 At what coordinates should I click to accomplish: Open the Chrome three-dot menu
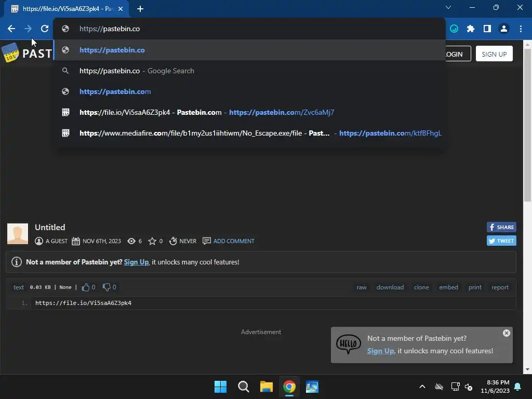click(521, 29)
